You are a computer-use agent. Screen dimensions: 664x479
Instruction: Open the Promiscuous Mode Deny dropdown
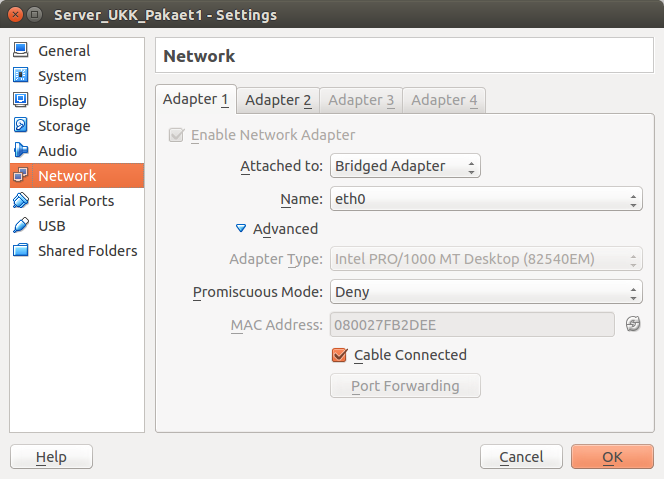pos(486,292)
